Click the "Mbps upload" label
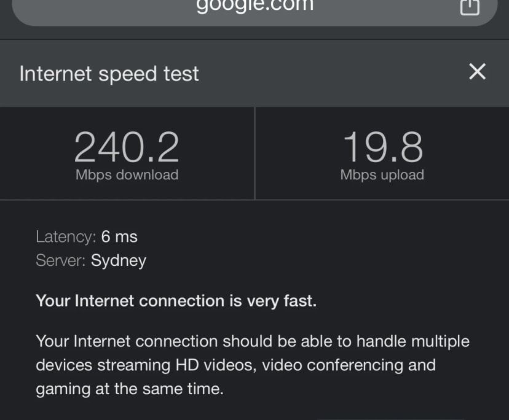 (x=382, y=175)
